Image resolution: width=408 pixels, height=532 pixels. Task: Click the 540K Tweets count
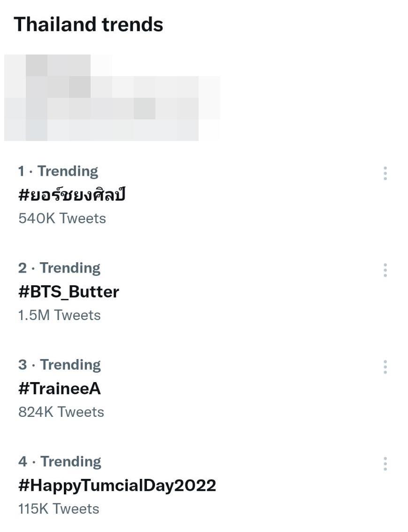(x=62, y=219)
